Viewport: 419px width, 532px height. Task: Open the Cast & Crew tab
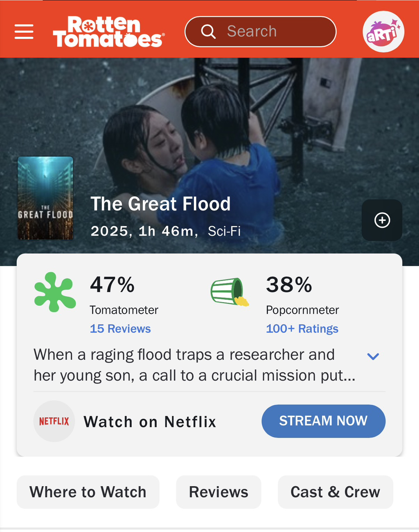coord(335,492)
